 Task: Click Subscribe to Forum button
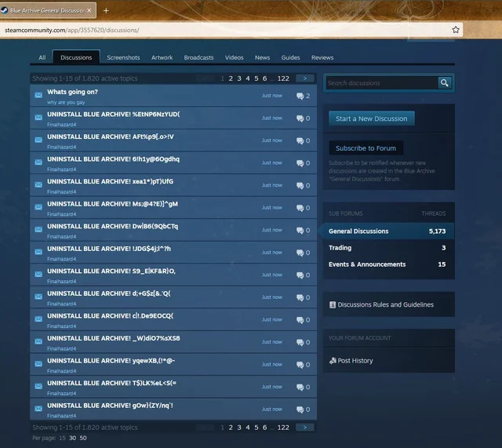366,148
